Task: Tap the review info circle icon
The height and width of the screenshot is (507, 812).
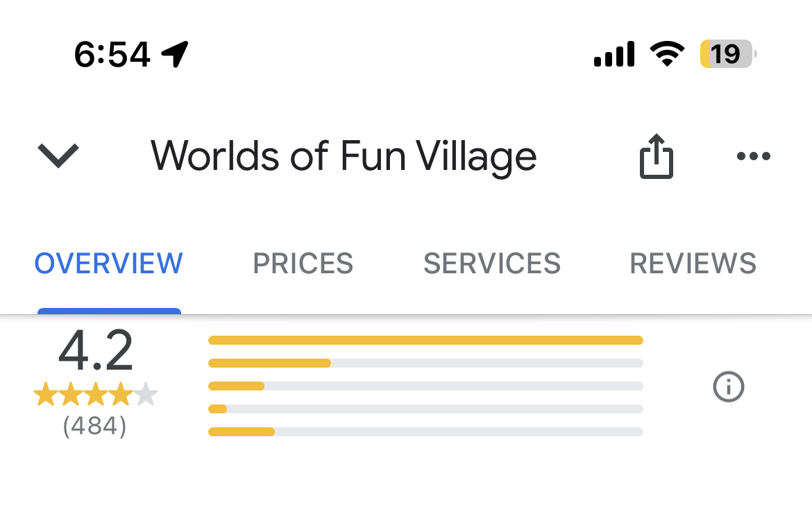Action: click(x=728, y=386)
